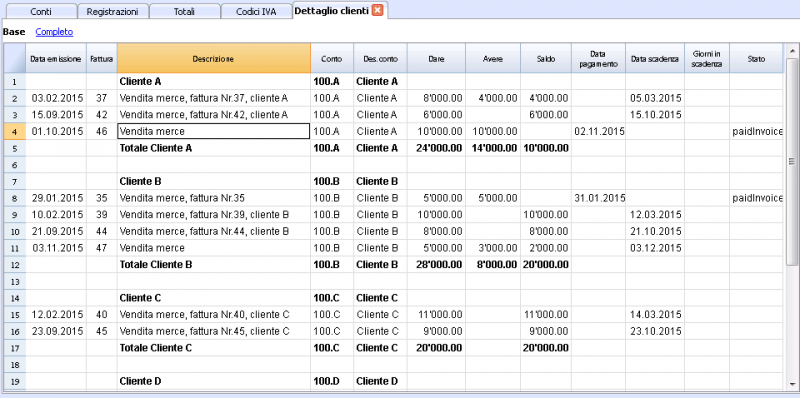The image size is (800, 398).
Task: Click the date cell 03.02.2015
Action: 56,98
